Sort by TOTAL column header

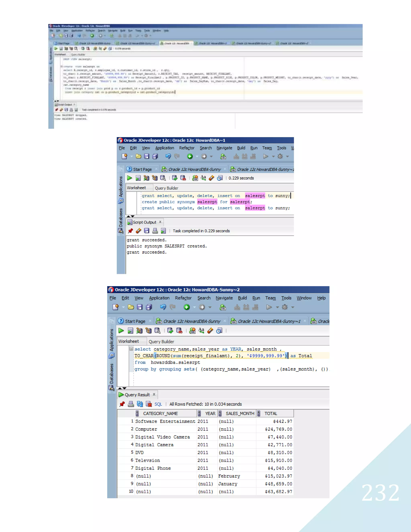click(x=275, y=413)
